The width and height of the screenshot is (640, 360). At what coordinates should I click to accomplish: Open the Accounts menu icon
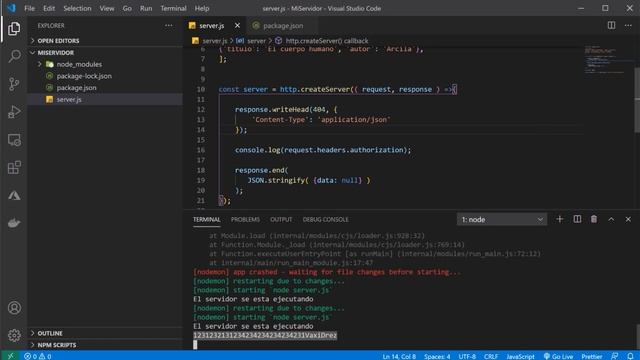click(14, 308)
